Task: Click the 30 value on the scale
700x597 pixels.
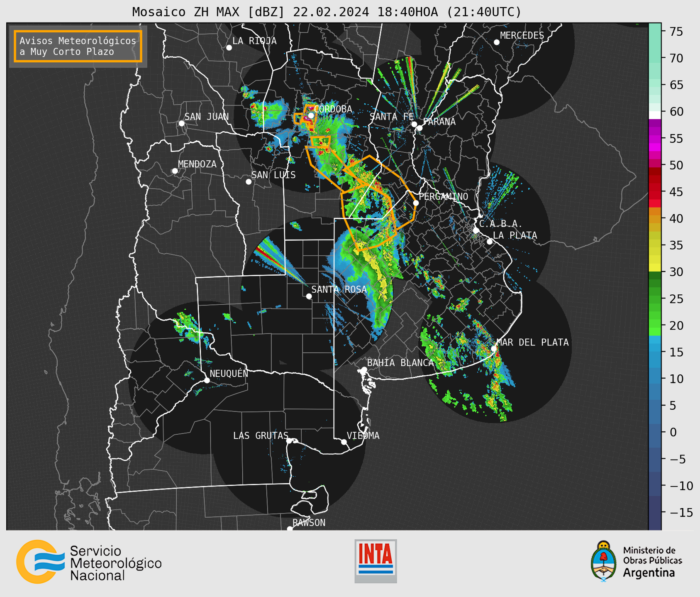Action: (x=676, y=272)
